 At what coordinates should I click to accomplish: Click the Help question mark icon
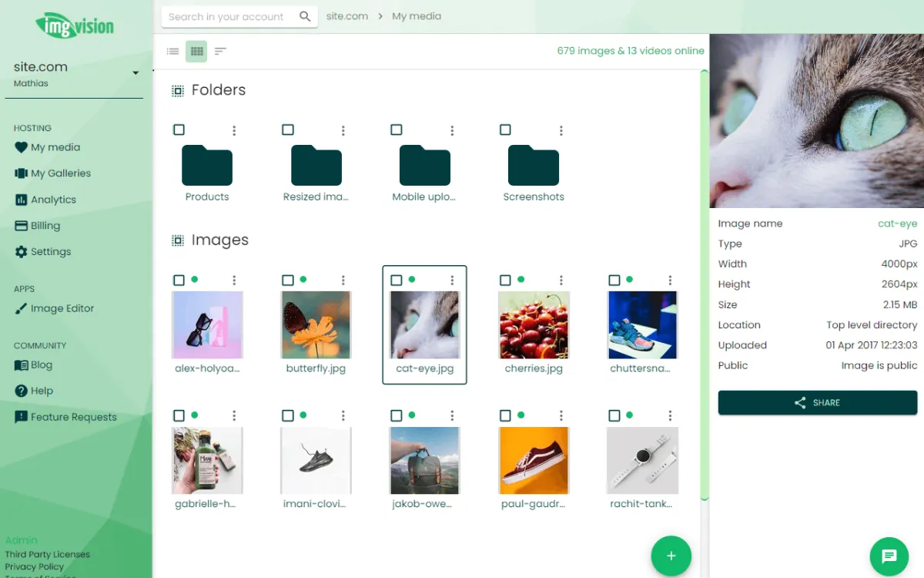(21, 391)
